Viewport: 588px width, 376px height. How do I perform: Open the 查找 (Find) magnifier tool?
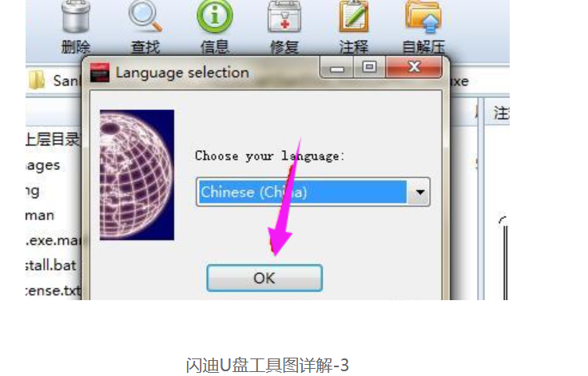(x=145, y=17)
